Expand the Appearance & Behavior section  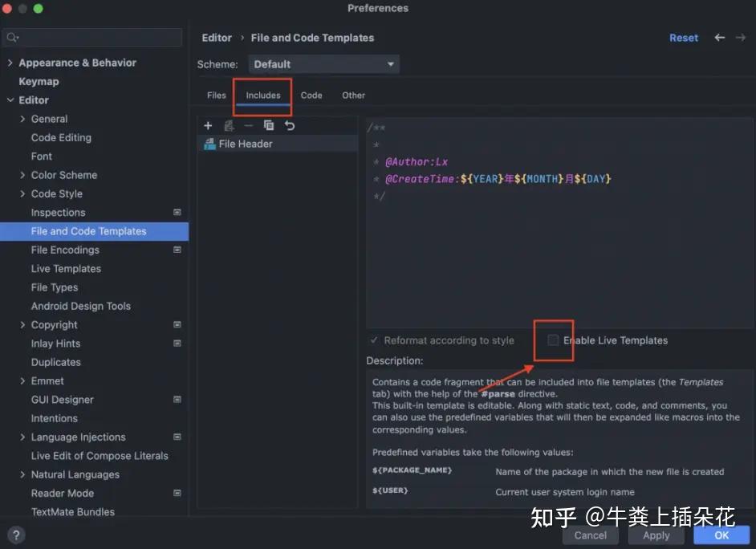pos(9,63)
